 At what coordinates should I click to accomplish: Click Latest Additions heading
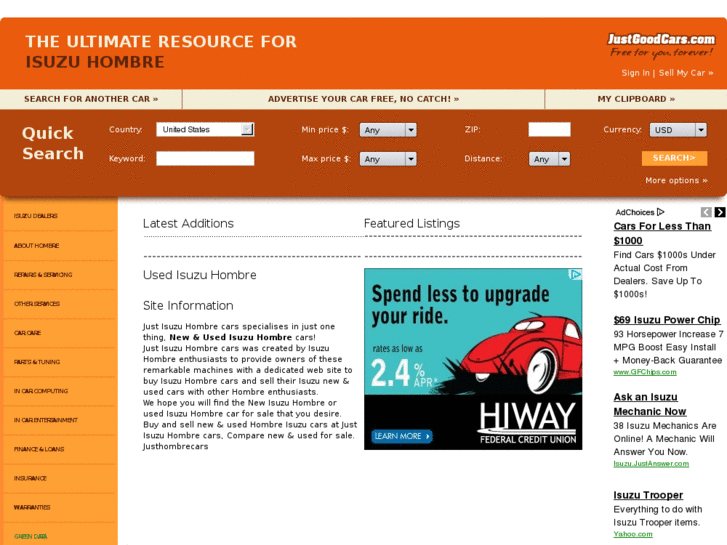(x=188, y=224)
